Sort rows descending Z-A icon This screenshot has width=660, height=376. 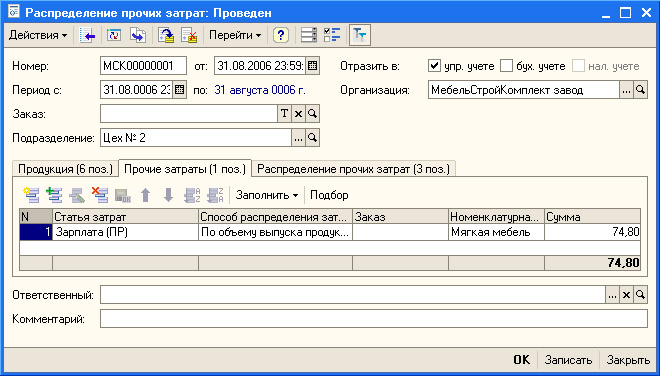tap(216, 195)
